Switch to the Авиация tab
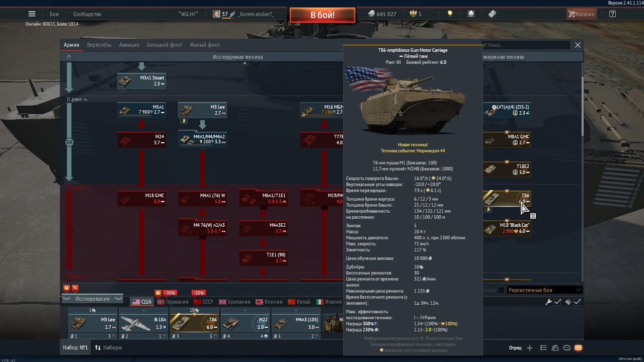The width and height of the screenshot is (644, 362). click(x=129, y=45)
